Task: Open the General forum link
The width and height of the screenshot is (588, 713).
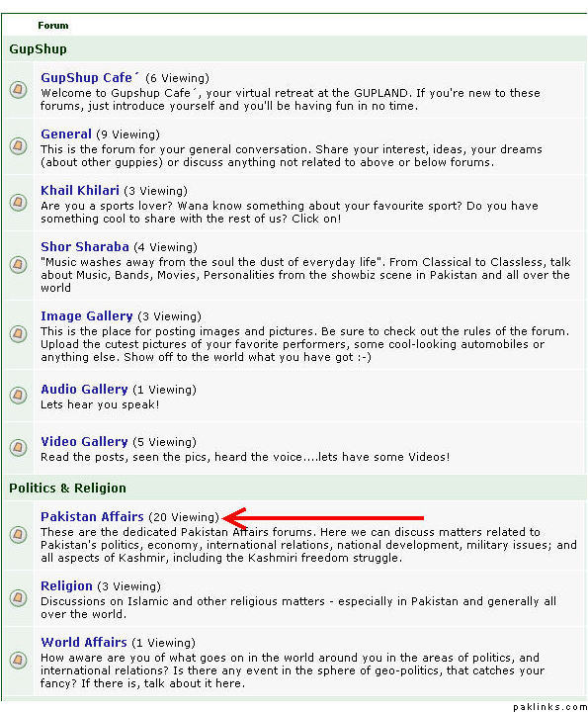Action: click(66, 134)
